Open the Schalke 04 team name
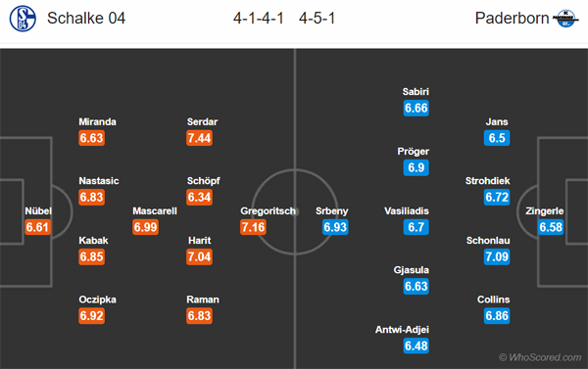 click(x=86, y=18)
